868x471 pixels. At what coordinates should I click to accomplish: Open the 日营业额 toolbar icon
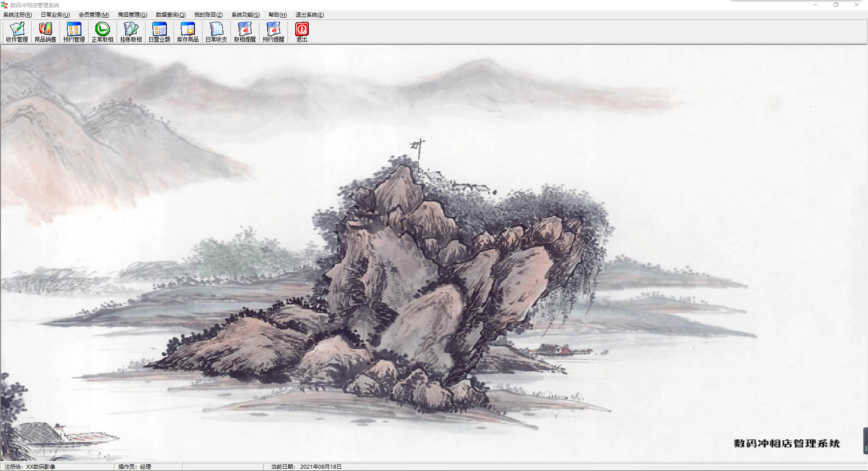point(160,32)
